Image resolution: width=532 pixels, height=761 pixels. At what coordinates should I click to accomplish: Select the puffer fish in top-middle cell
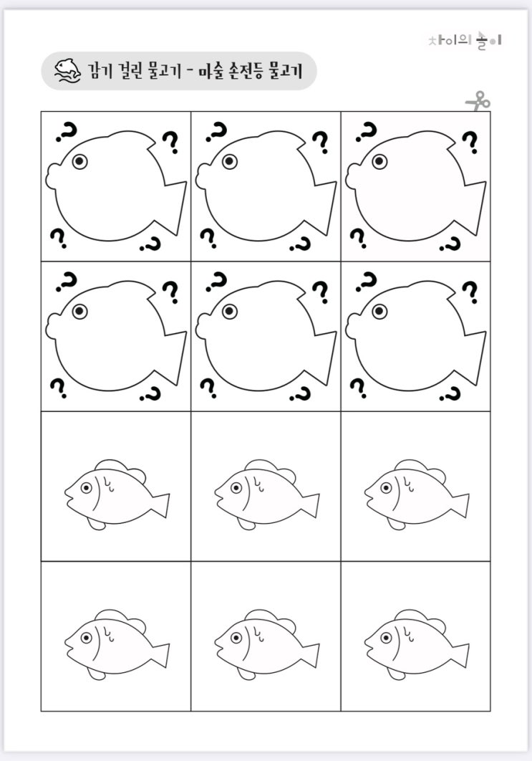coord(266,186)
